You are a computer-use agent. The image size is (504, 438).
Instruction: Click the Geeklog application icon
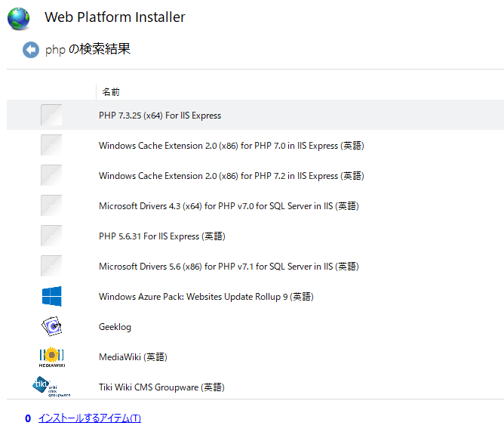click(x=51, y=326)
